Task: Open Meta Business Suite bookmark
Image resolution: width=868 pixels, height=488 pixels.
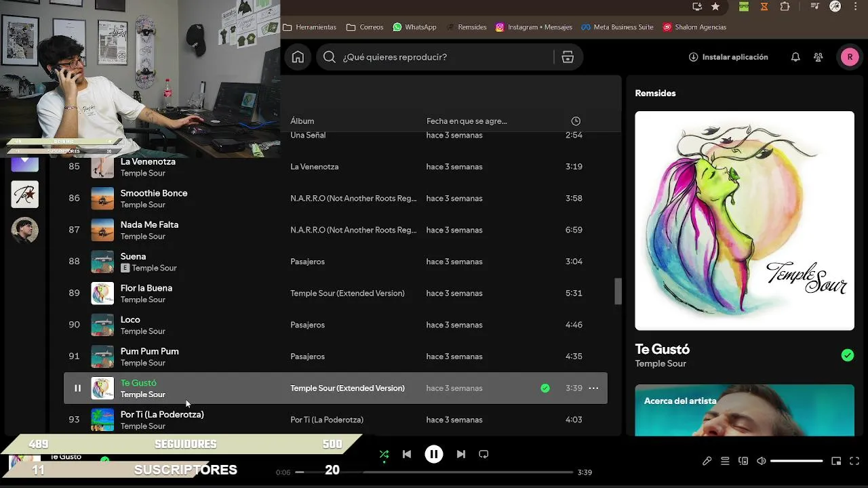Action: coord(617,27)
